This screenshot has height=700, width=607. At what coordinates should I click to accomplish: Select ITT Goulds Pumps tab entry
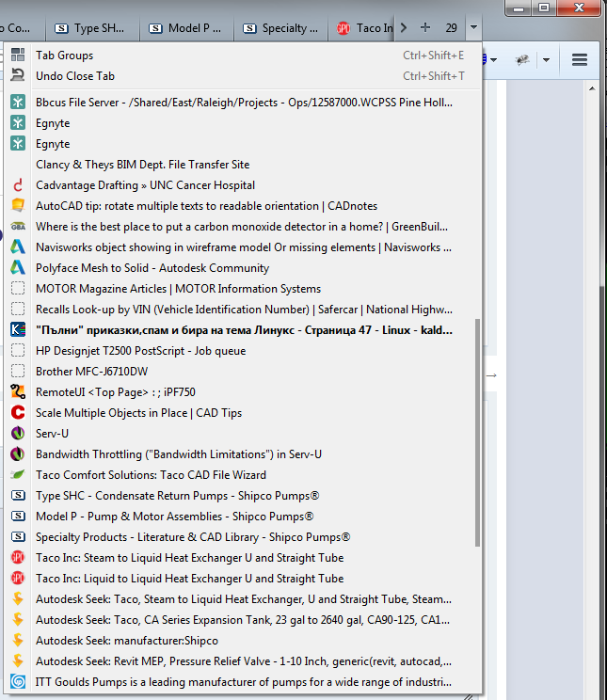(243, 682)
